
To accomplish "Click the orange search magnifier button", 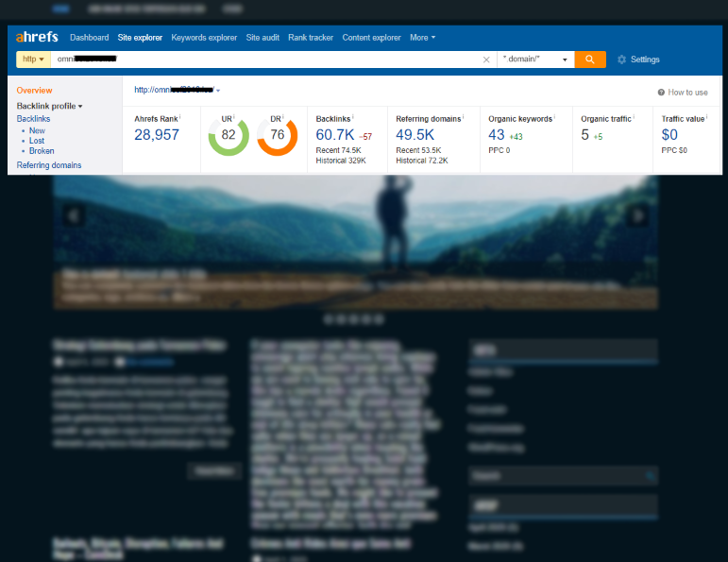I will (590, 60).
